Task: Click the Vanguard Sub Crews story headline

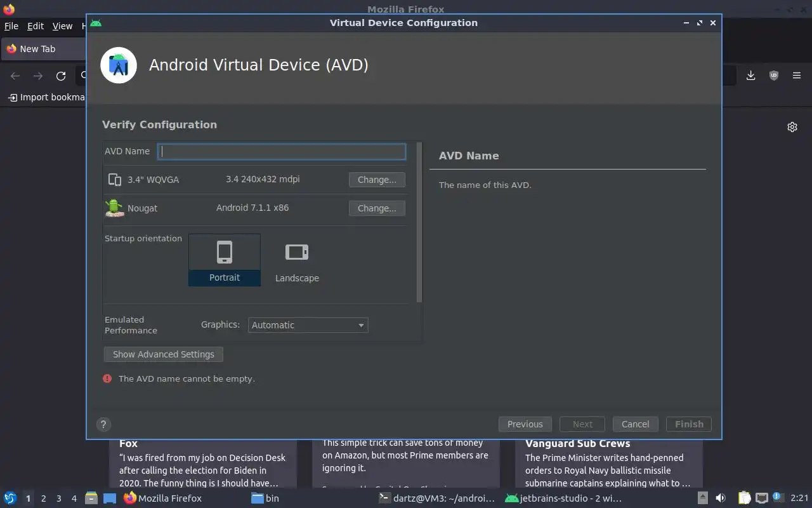Action: tap(577, 444)
